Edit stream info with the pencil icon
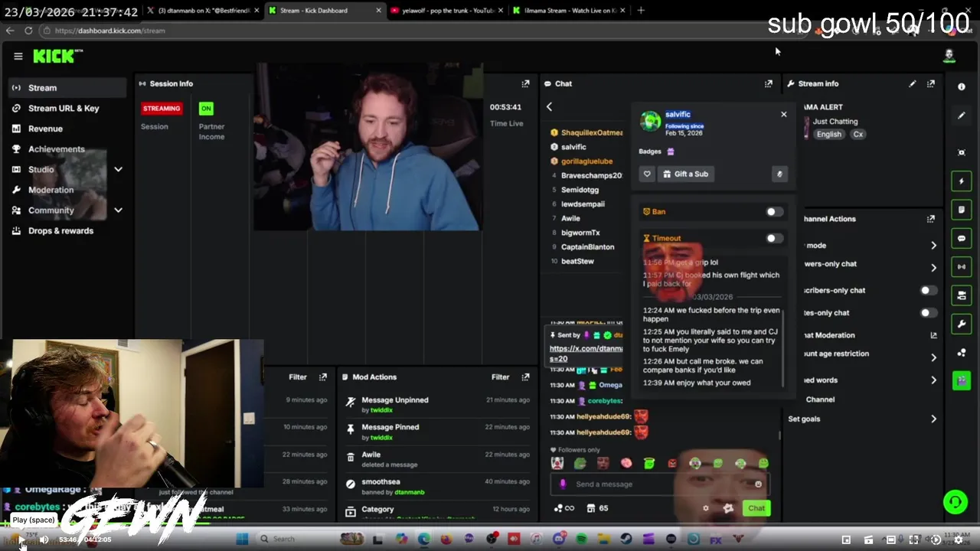980x551 pixels. (912, 83)
